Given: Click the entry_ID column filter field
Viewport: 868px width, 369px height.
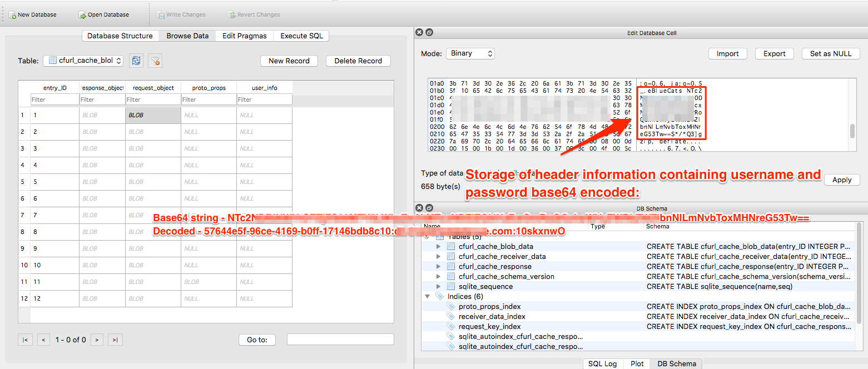Looking at the screenshot, I should (54, 99).
